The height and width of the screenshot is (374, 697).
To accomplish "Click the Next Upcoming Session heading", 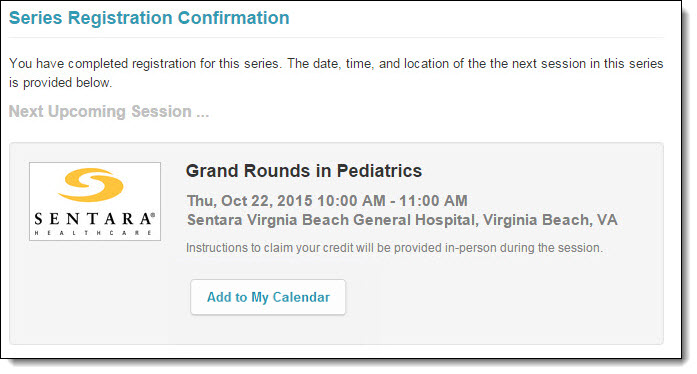I will click(109, 111).
